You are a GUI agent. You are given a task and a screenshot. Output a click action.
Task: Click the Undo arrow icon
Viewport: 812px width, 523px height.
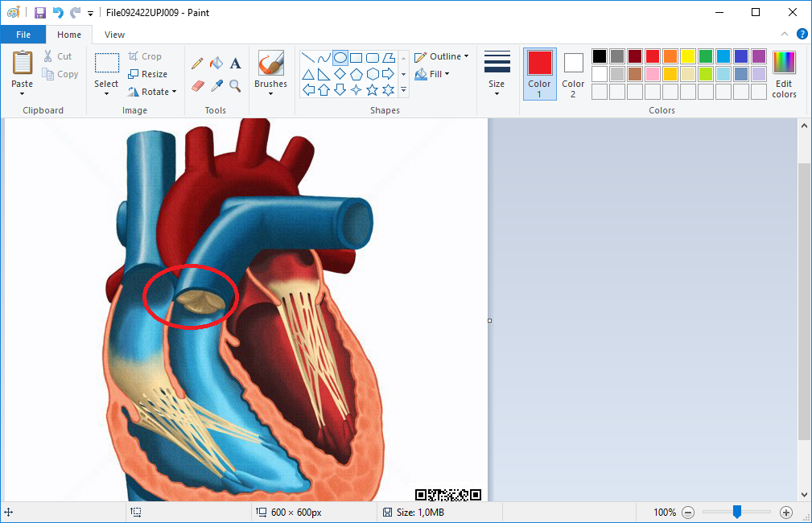[58, 13]
